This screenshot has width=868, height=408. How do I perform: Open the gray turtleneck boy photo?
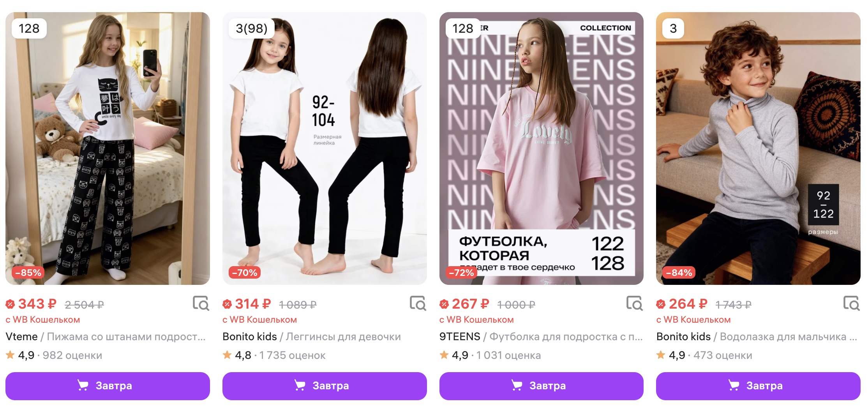758,148
